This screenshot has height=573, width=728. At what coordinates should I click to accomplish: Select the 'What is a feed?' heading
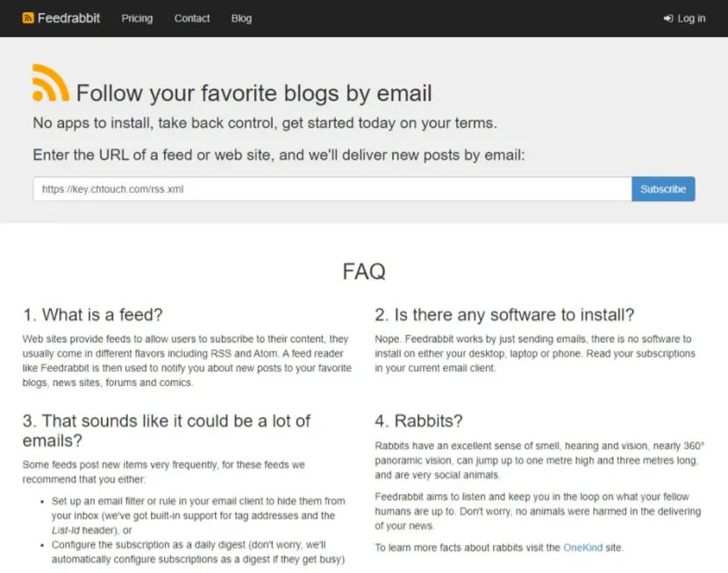tap(93, 315)
